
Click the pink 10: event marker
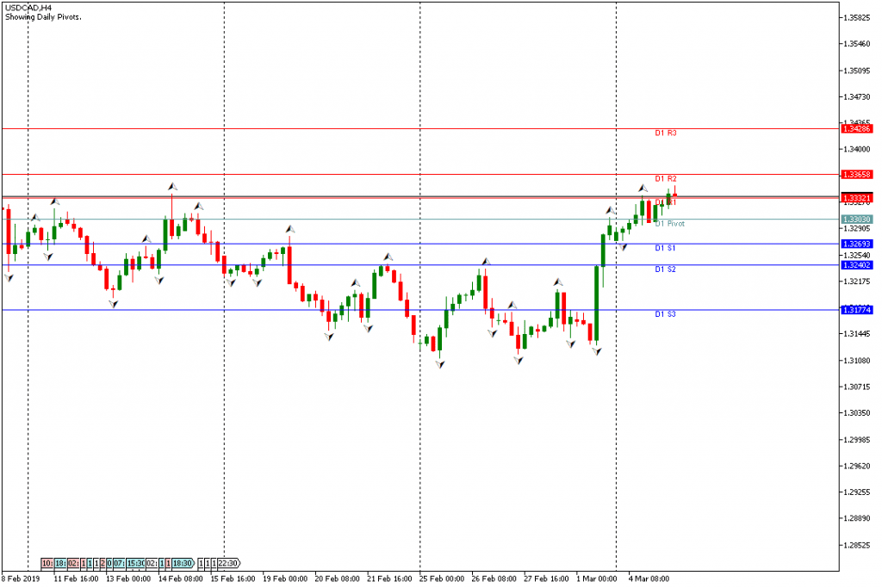[47, 563]
